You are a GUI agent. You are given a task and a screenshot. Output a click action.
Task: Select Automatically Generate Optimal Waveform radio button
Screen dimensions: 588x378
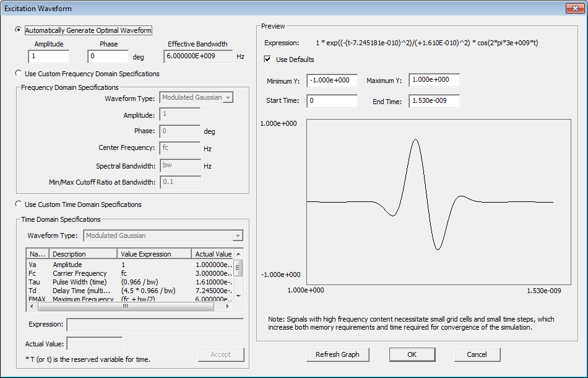pyautogui.click(x=19, y=30)
